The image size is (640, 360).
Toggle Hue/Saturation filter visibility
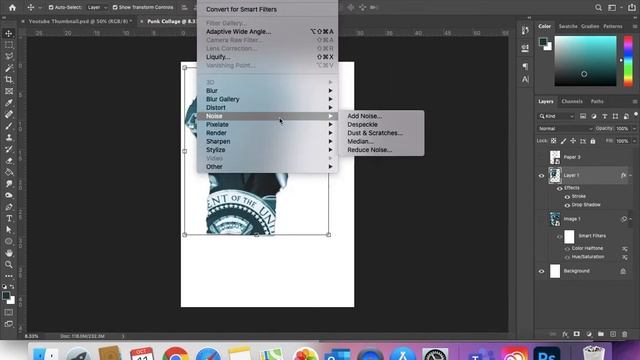click(x=567, y=258)
